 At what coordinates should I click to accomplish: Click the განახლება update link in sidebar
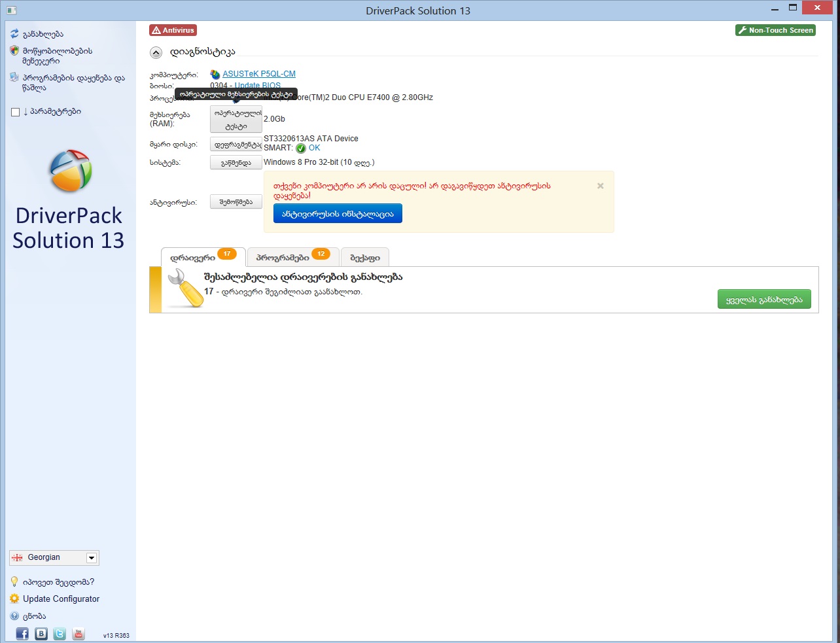click(x=43, y=34)
